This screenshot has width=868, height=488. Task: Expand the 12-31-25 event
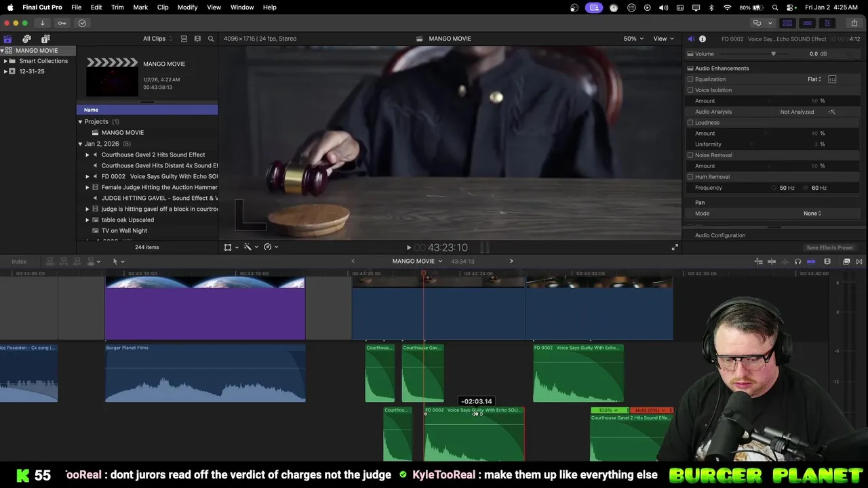[x=5, y=71]
